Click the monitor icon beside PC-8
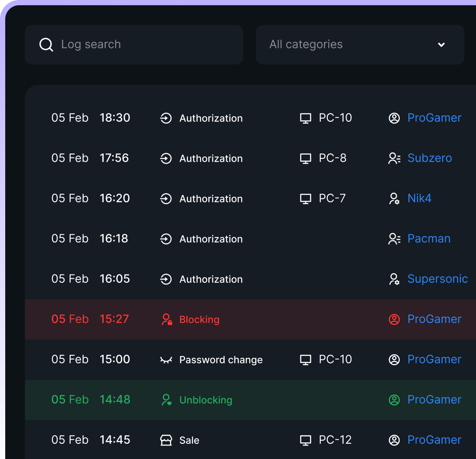 tap(306, 158)
